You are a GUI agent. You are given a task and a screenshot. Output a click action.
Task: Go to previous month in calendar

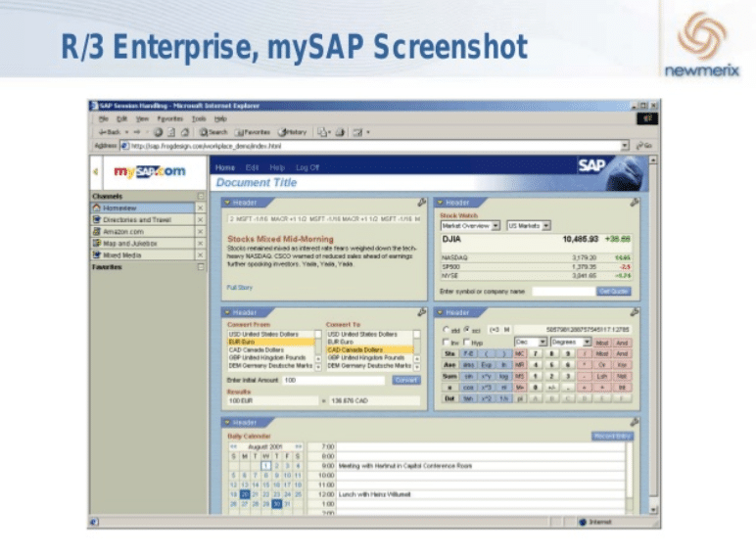pyautogui.click(x=233, y=446)
